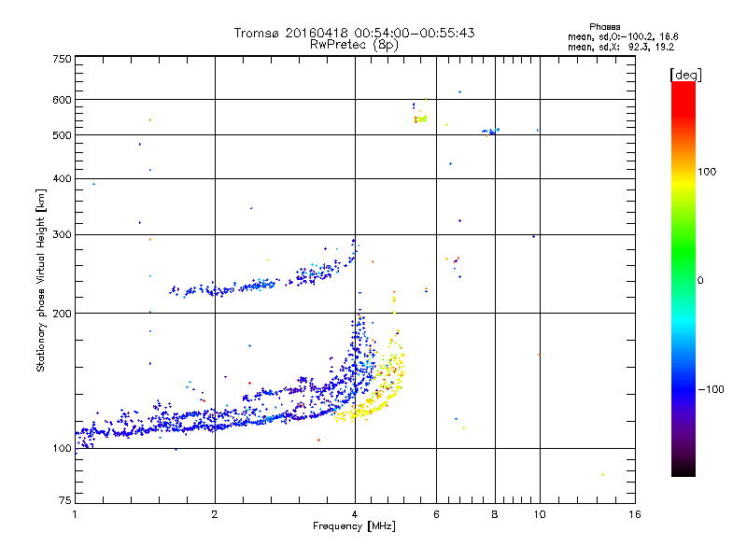Click the "RwPretec (8p)" subtitle

click(x=354, y=45)
